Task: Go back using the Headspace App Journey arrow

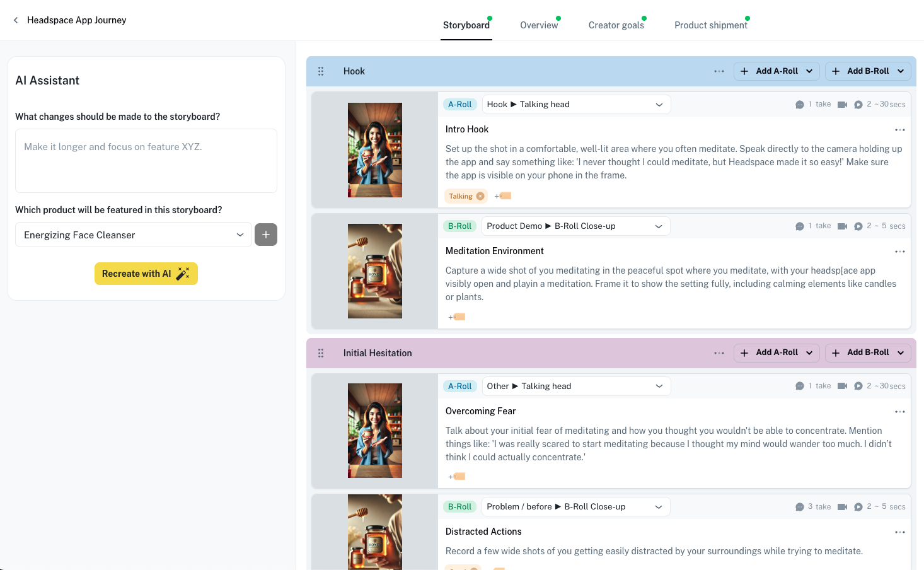Action: coord(16,20)
